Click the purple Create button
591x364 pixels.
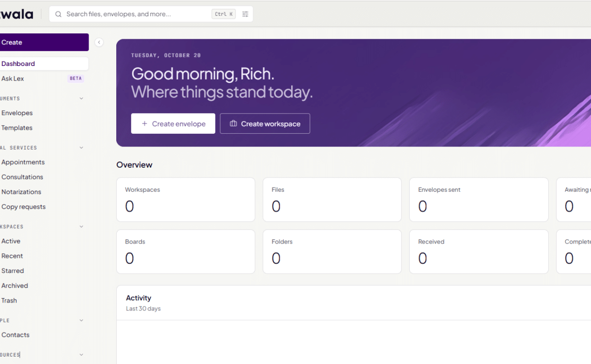(43, 42)
